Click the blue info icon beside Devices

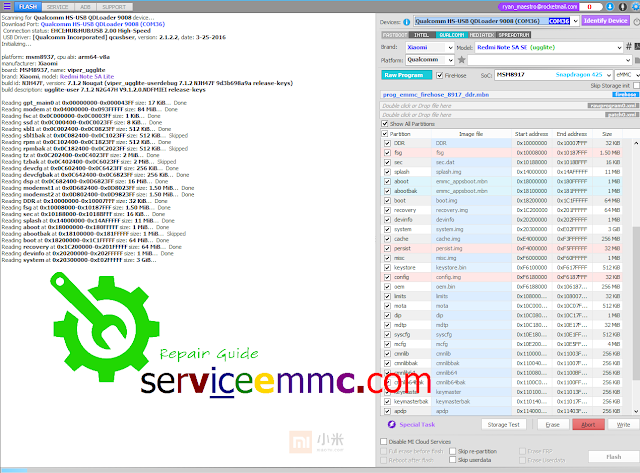(x=407, y=22)
